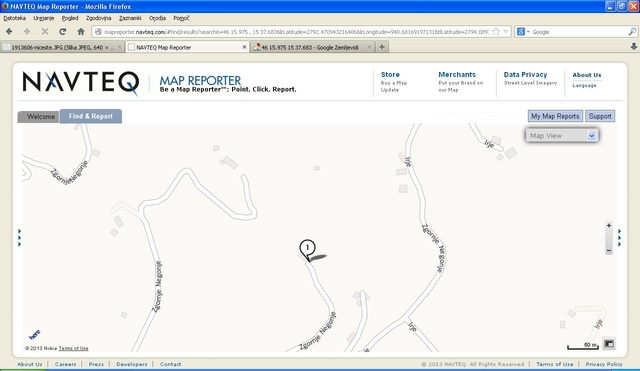Click map marker pin number 1

click(307, 249)
